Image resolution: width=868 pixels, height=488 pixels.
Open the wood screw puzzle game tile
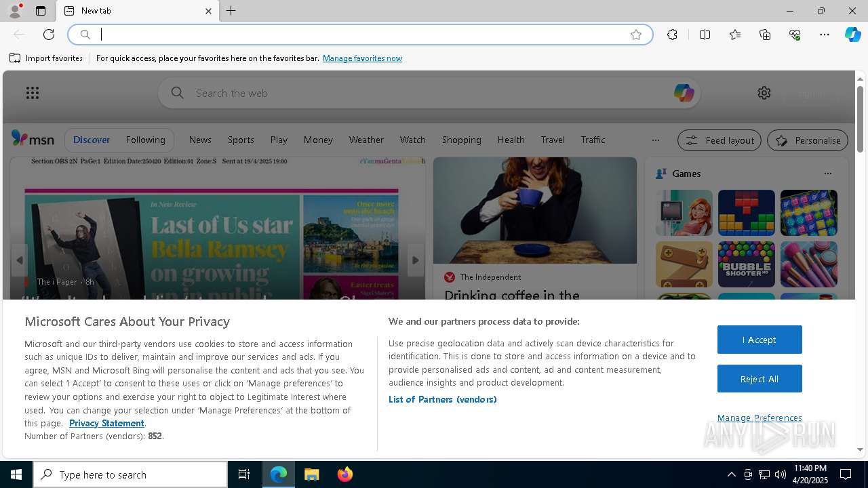684,264
